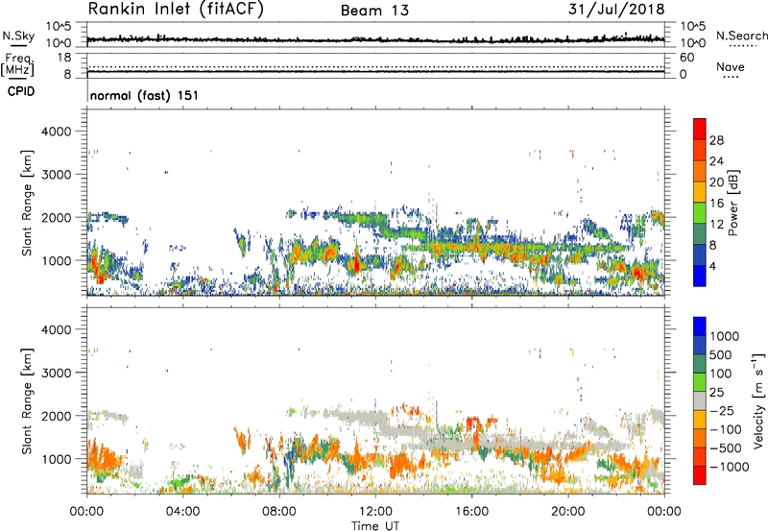
Task: Click the 'Rankin Inlet (fitACF)' title text
Action: click(176, 10)
